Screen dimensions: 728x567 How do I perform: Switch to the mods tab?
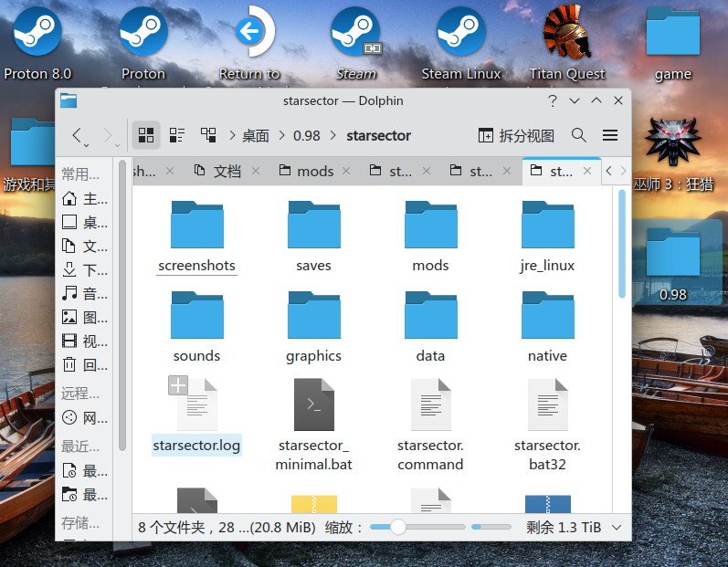coord(307,171)
